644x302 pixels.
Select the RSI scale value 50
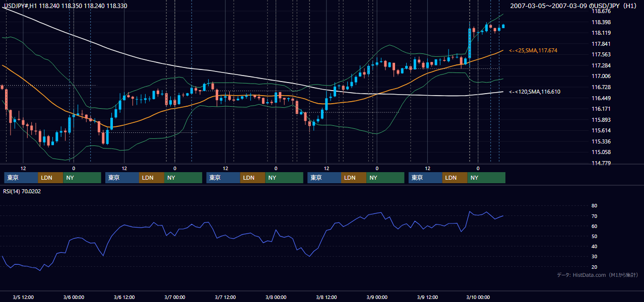click(x=594, y=236)
